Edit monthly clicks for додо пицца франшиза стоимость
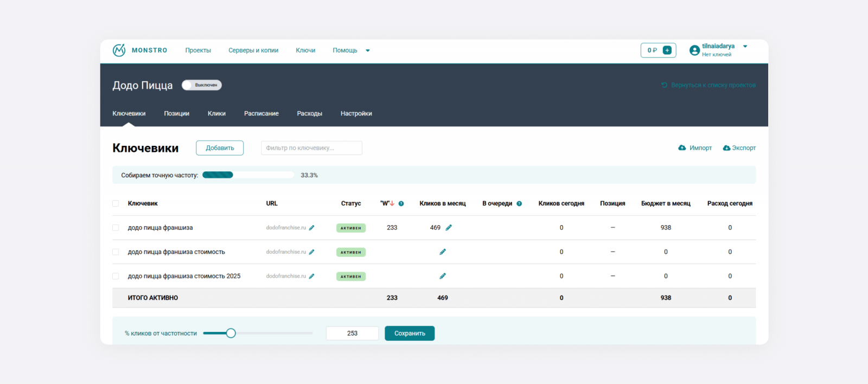Viewport: 868px width, 384px height. pyautogui.click(x=443, y=252)
